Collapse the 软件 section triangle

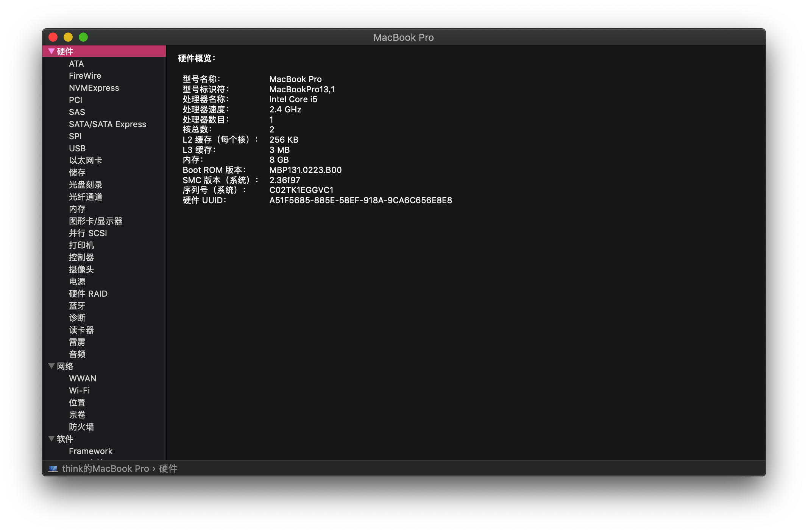click(x=51, y=439)
